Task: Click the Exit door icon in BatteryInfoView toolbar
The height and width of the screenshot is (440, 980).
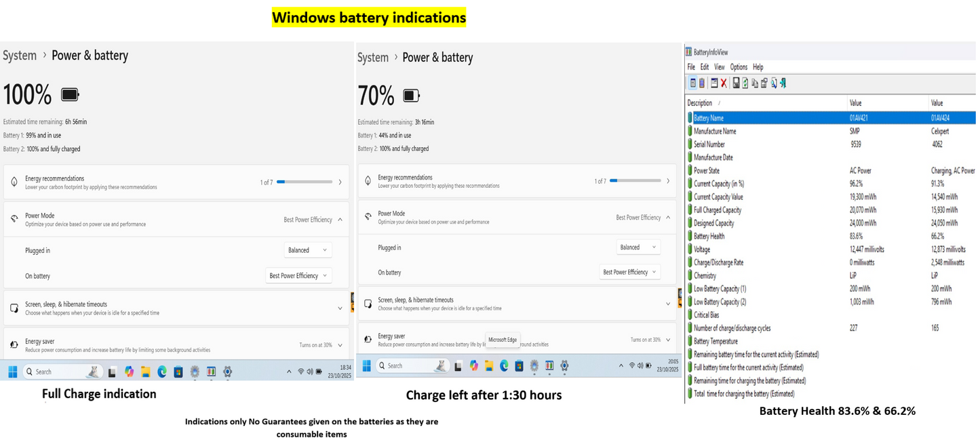Action: pyautogui.click(x=783, y=83)
